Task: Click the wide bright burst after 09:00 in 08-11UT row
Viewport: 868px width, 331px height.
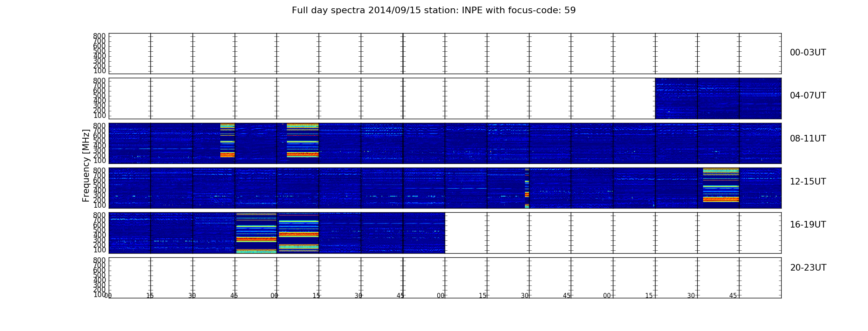Action: pyautogui.click(x=303, y=141)
